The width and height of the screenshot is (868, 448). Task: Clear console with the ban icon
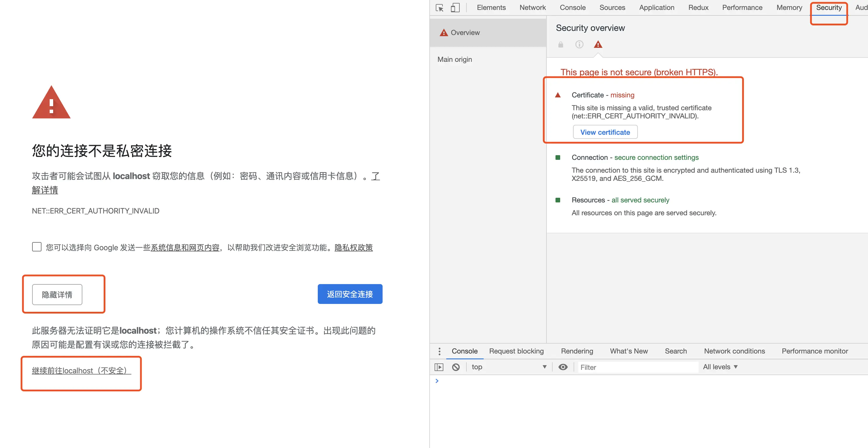click(456, 367)
